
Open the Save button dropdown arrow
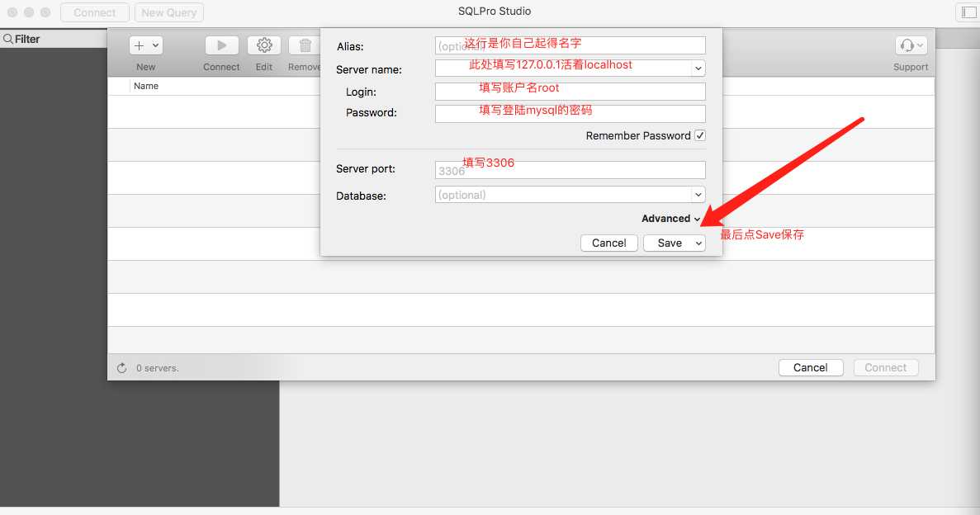click(x=698, y=243)
